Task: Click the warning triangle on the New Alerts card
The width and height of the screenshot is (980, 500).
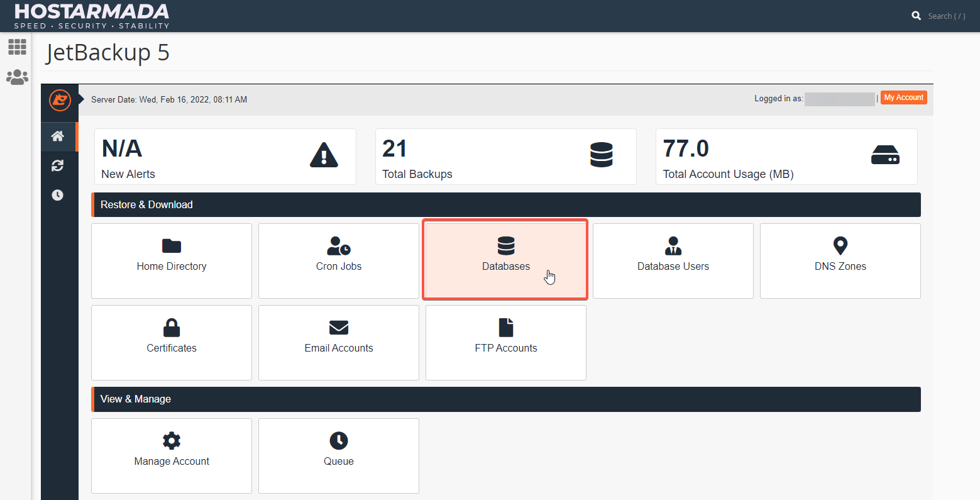Action: coord(324,155)
